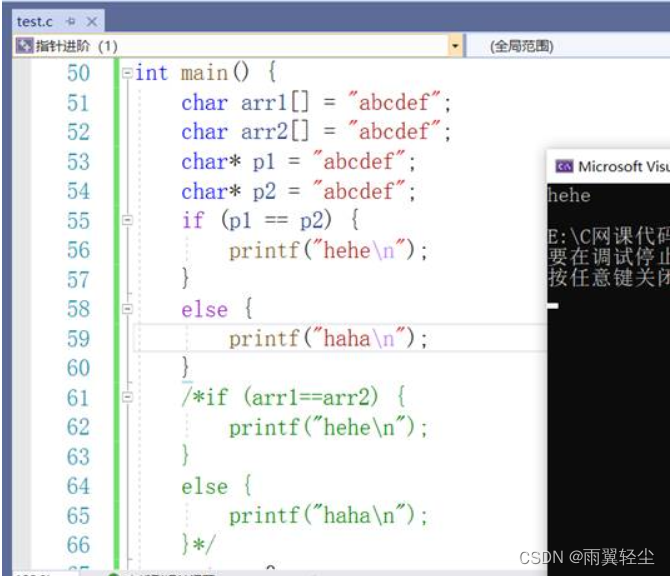Click line number 53
671x576 pixels.
pyautogui.click(x=78, y=162)
